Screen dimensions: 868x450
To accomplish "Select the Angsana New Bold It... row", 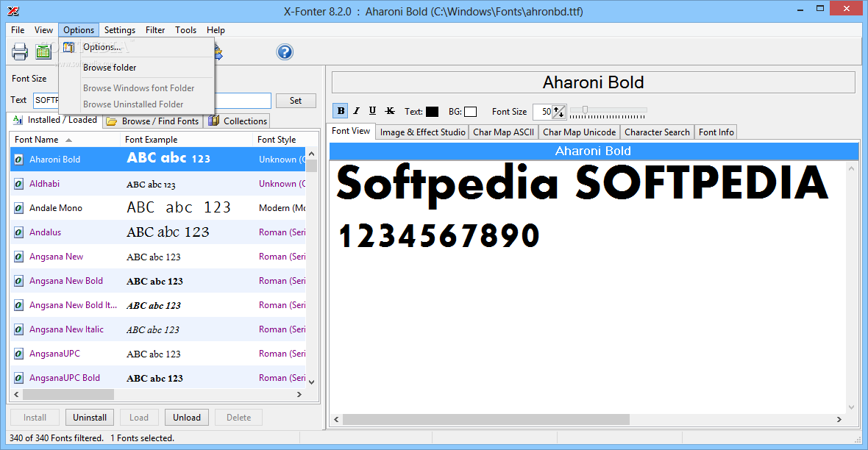I will click(157, 305).
